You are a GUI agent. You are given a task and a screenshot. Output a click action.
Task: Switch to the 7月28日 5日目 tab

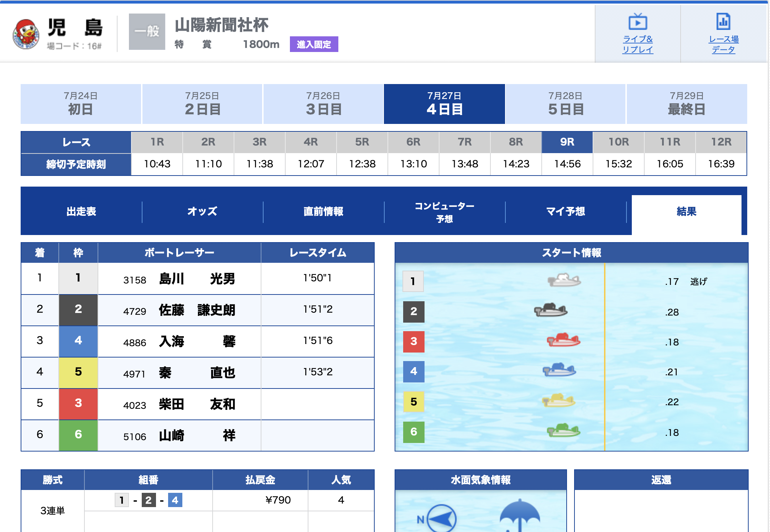[565, 104]
